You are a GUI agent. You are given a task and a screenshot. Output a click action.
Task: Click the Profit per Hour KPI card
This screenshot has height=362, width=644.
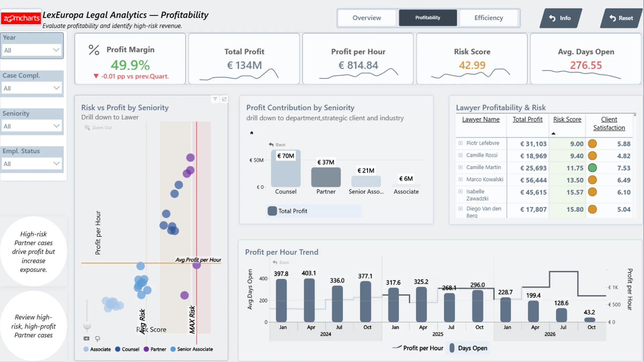point(358,59)
